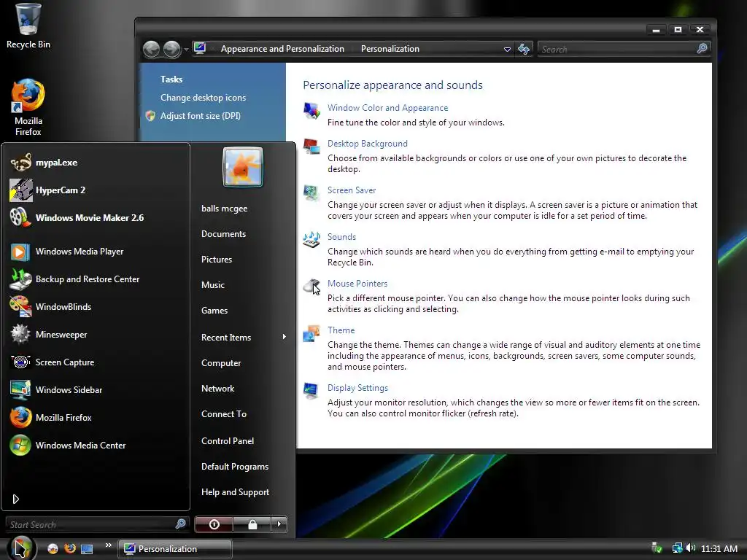Expand quick launch overflow chevron
This screenshot has height=560, width=747.
tap(109, 545)
